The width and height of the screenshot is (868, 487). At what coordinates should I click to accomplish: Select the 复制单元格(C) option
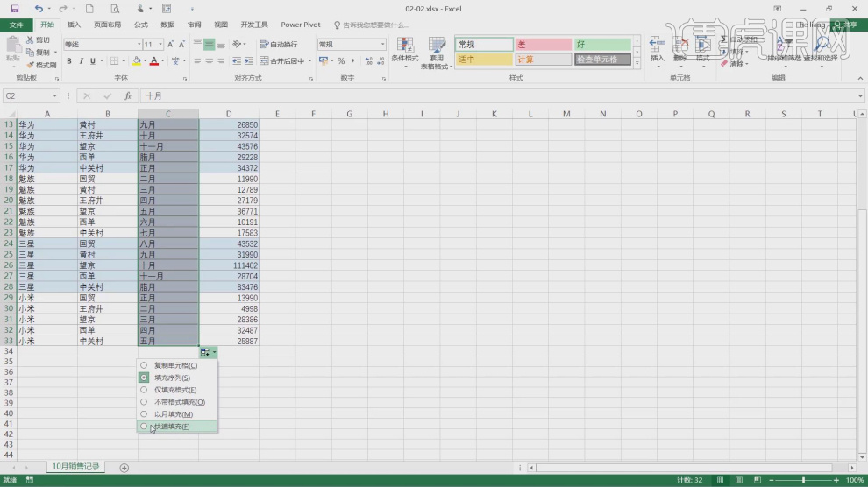(x=175, y=365)
